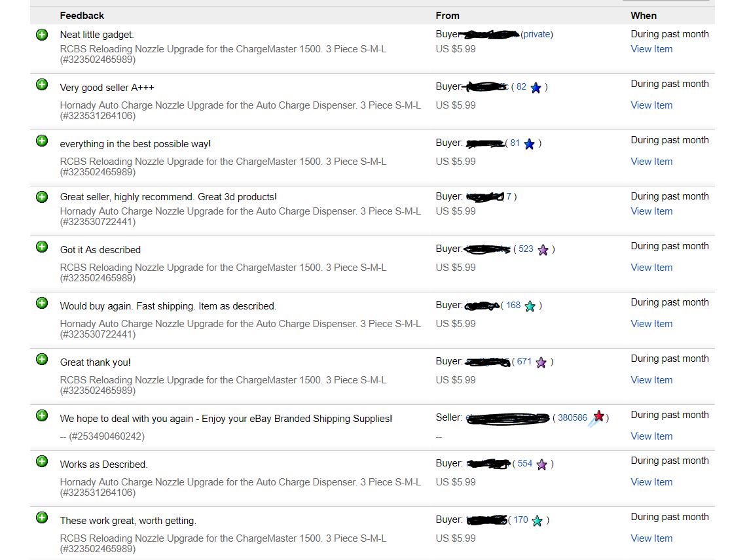Image resolution: width=747 pixels, height=560 pixels.
Task: Click the "When" column header
Action: pos(643,16)
